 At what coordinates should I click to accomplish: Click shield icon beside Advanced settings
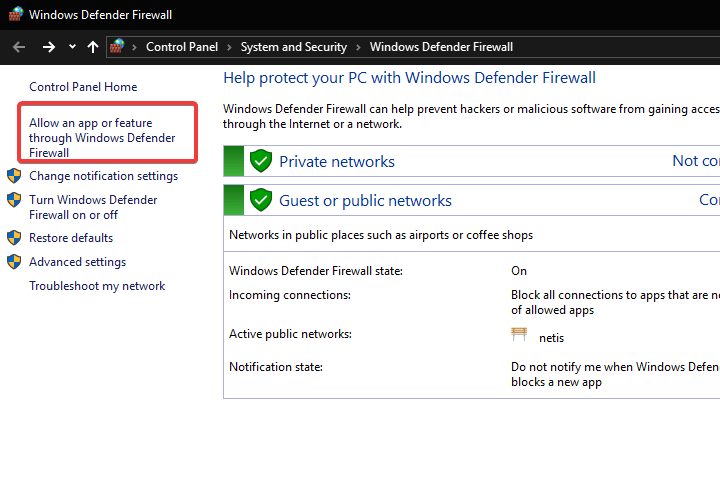[14, 261]
